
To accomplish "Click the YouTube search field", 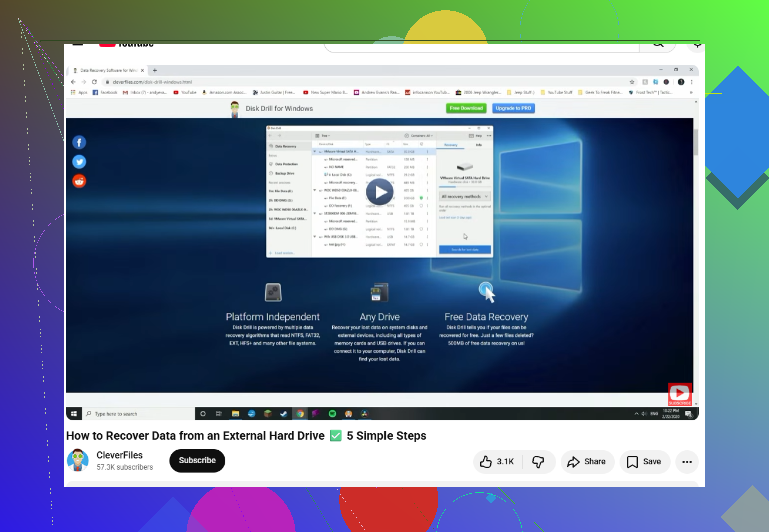I will click(x=482, y=47).
